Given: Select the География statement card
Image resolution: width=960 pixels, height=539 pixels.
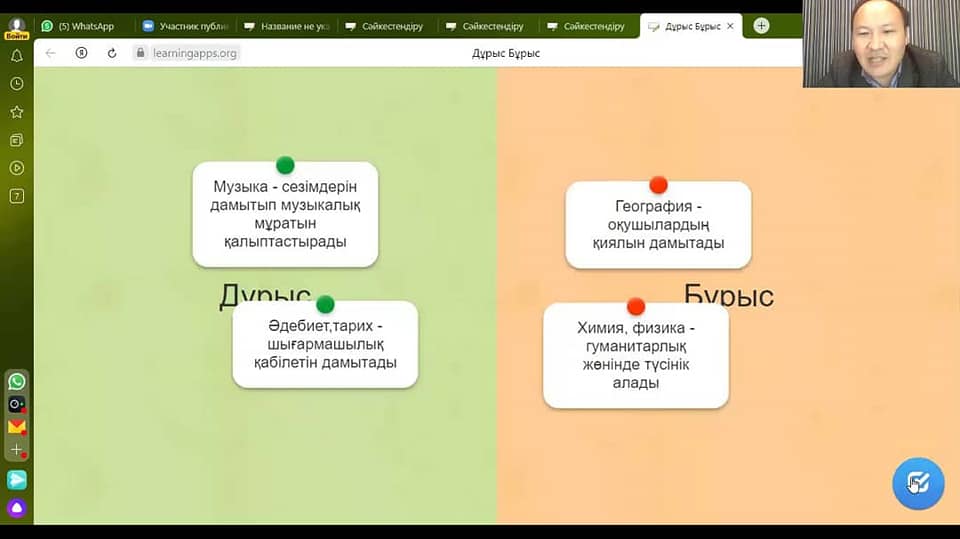Looking at the screenshot, I should pos(658,225).
